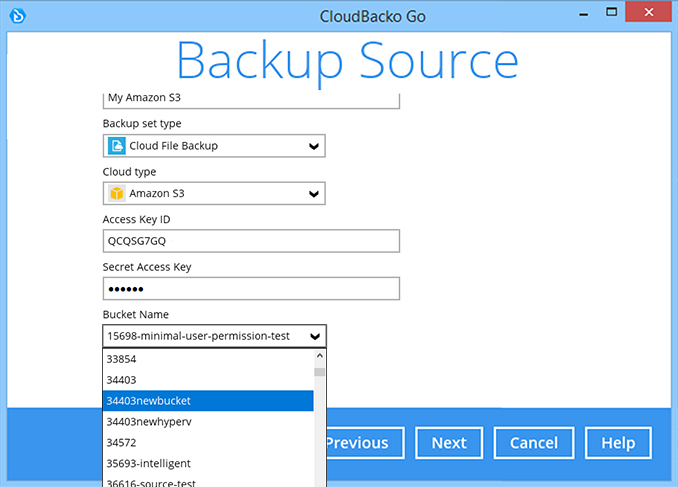Expand the Backup set type arrow
The image size is (678, 487).
(314, 146)
